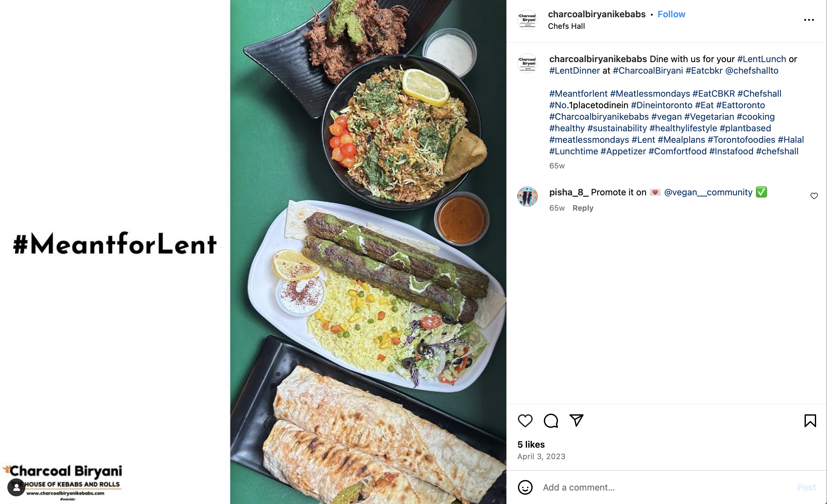Save the post with the bookmark icon

coord(810,420)
